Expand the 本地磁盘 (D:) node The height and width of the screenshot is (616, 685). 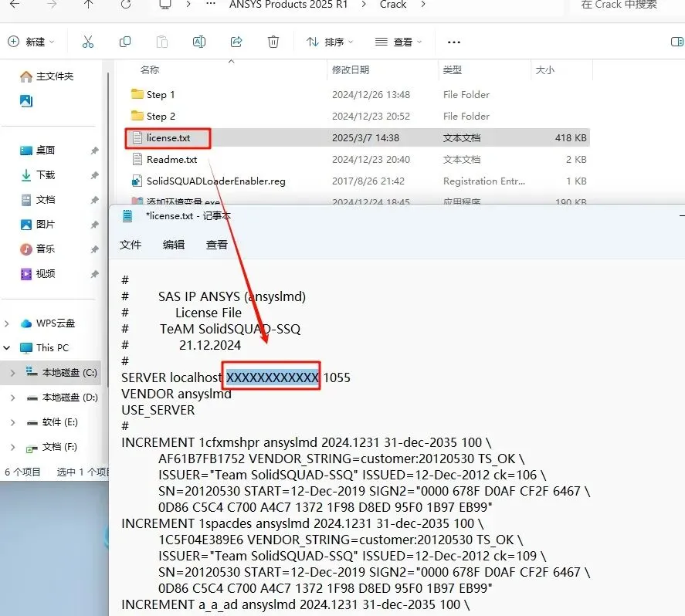pos(12,398)
